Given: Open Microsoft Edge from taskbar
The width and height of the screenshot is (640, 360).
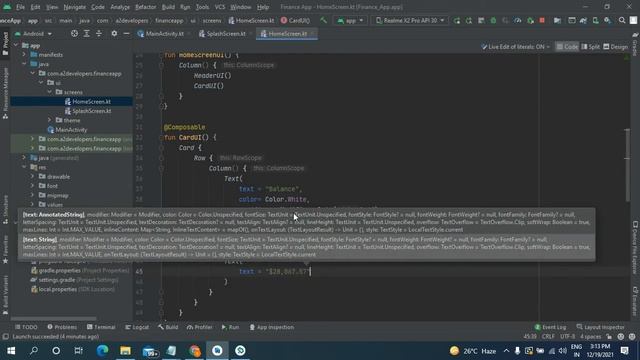Looking at the screenshot, I should [102, 351].
